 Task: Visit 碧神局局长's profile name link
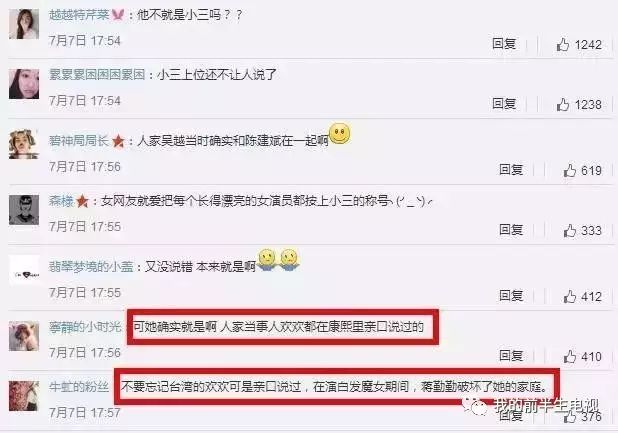tap(79, 141)
